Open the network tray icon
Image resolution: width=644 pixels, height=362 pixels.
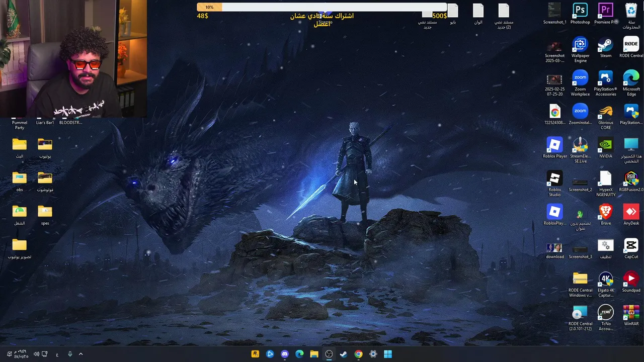point(45,354)
